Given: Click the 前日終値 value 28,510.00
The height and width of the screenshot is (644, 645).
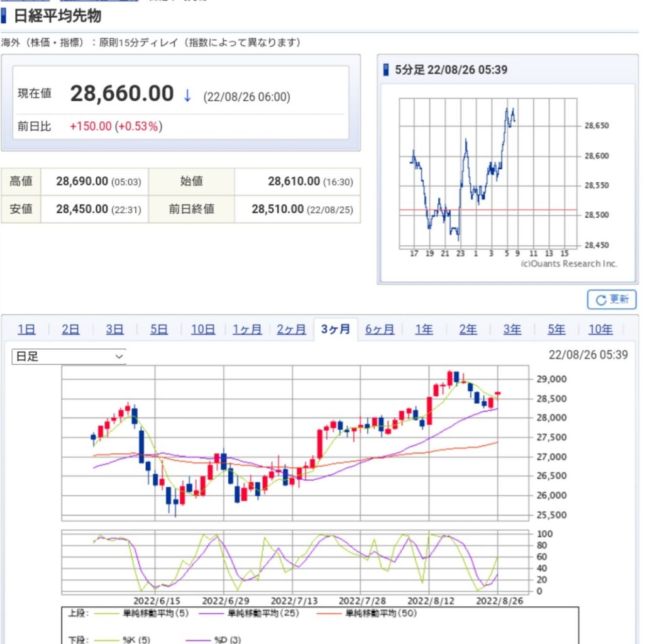Looking at the screenshot, I should point(278,209).
